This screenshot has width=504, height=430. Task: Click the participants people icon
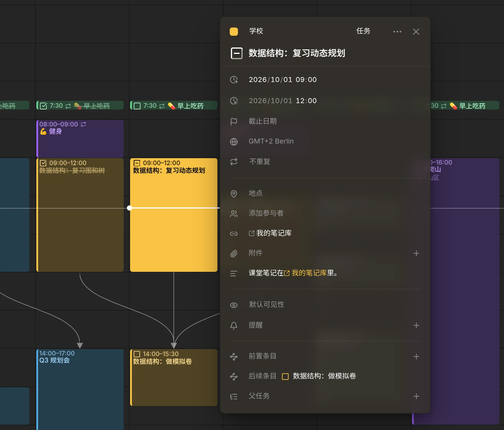tap(234, 214)
